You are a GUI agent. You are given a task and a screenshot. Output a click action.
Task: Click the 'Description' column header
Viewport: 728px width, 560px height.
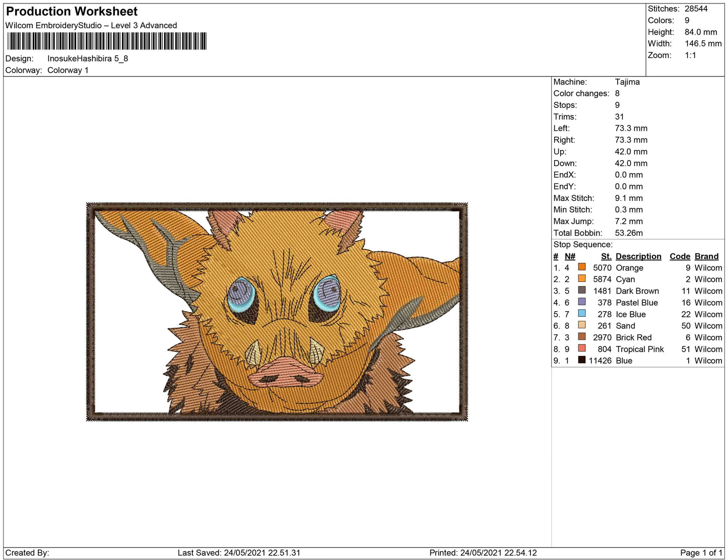click(638, 256)
